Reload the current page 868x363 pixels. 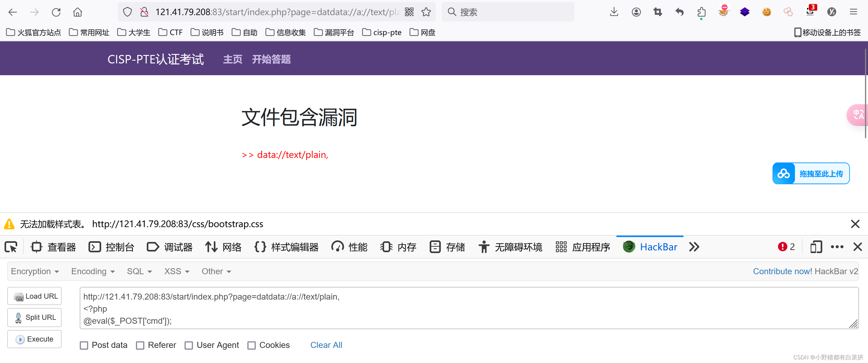coord(56,12)
